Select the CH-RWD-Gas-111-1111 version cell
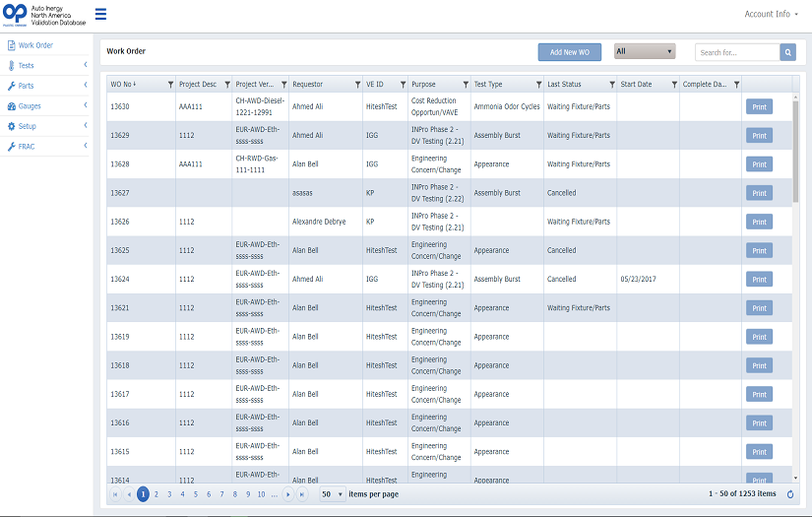This screenshot has width=812, height=517. coord(261,164)
